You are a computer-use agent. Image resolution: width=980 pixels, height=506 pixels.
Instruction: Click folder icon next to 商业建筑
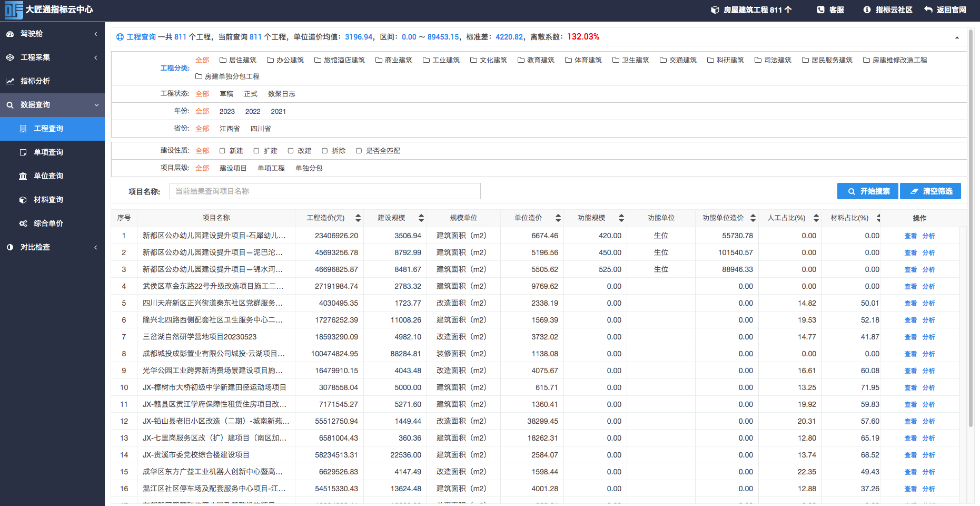[379, 60]
